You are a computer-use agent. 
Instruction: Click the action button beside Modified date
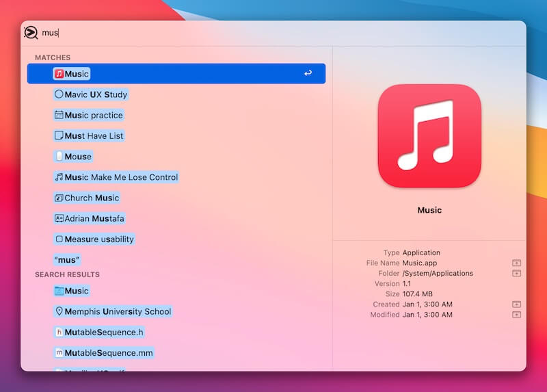(516, 315)
